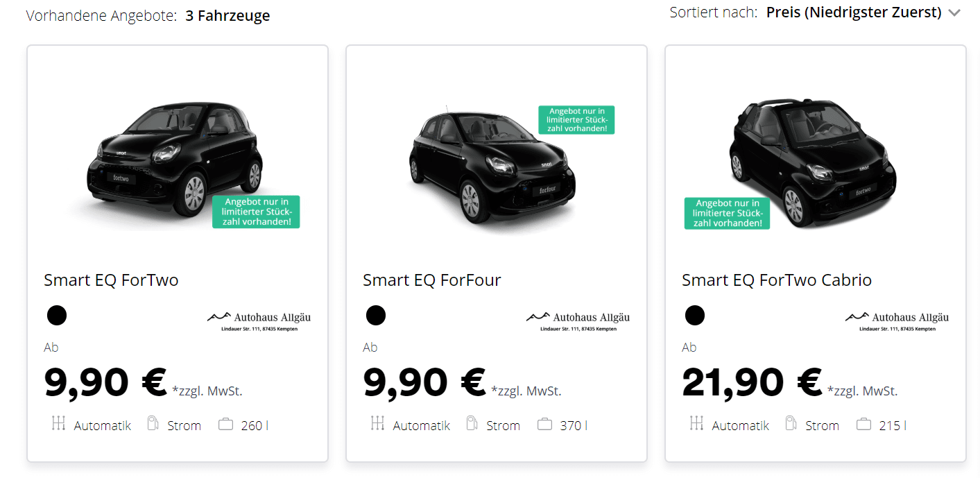Image resolution: width=980 pixels, height=478 pixels.
Task: Open the Smart EQ ForTwo title link
Action: [x=111, y=280]
